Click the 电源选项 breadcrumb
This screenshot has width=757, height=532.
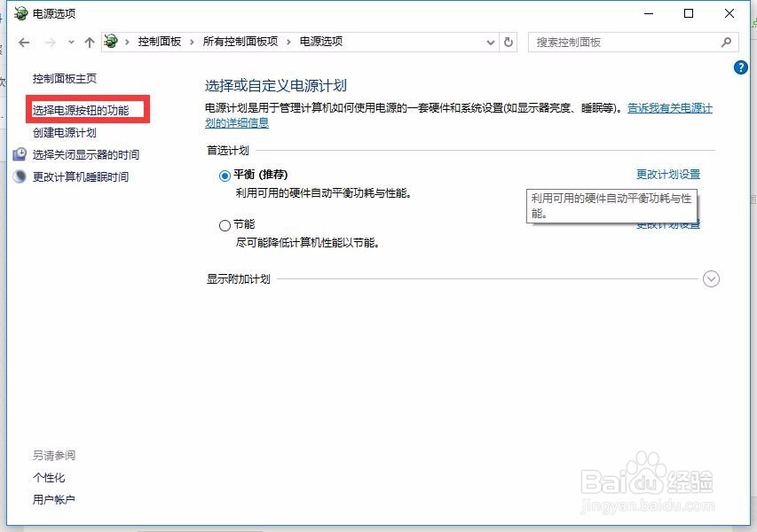click(x=321, y=42)
